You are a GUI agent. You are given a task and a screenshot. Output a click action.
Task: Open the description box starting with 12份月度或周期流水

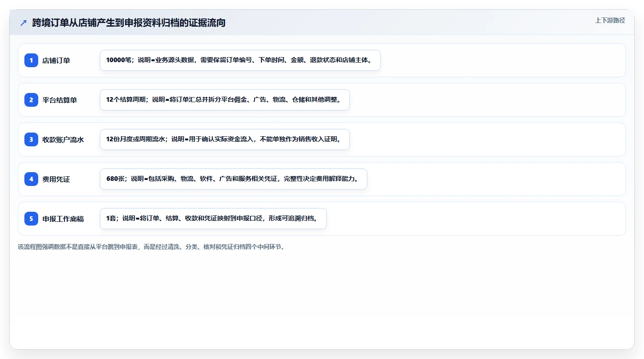click(225, 139)
